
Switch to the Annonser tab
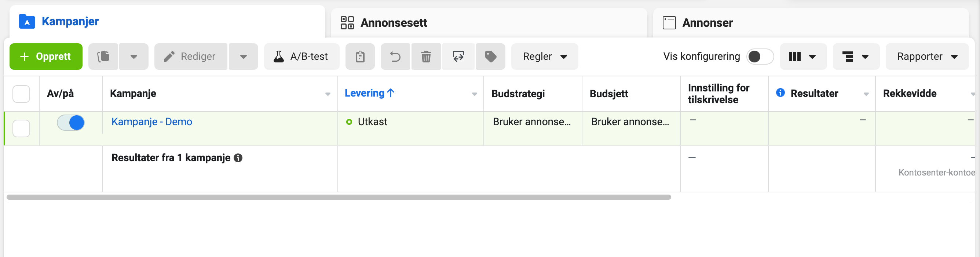click(x=707, y=23)
